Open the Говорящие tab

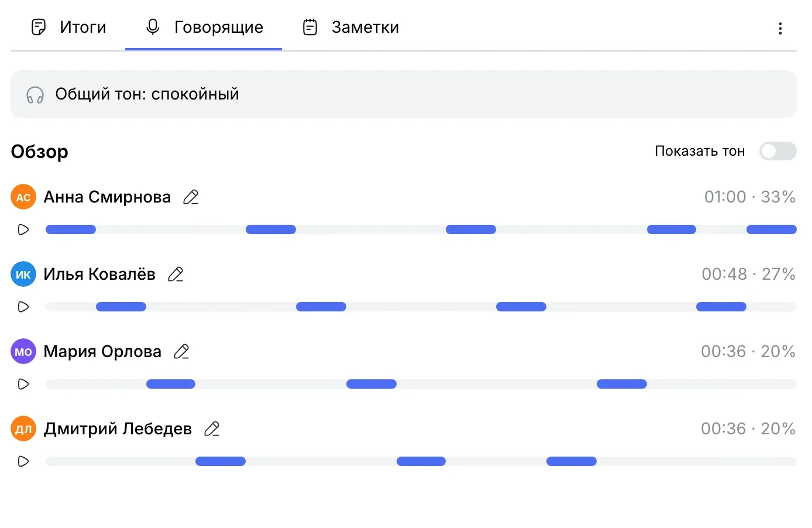coord(204,27)
